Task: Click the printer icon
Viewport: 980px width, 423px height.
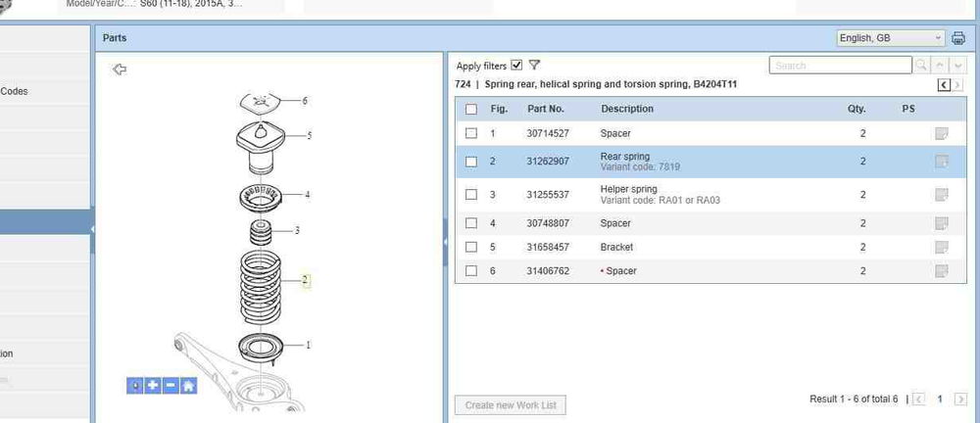Action: pyautogui.click(x=958, y=38)
